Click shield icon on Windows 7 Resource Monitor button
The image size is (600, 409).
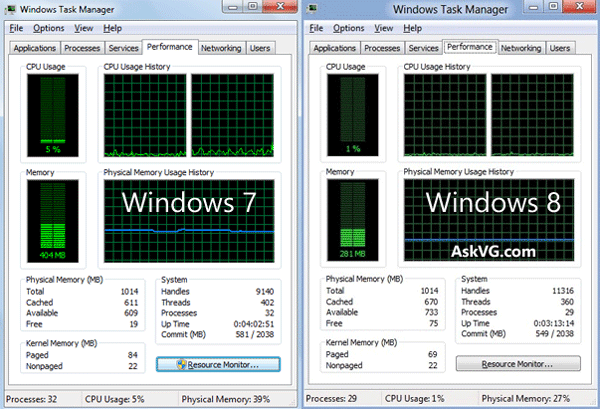point(181,364)
